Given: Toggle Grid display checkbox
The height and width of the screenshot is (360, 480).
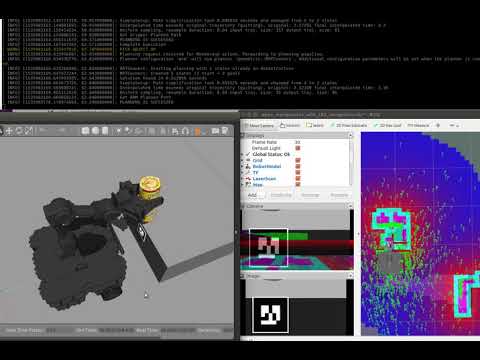Looking at the screenshot, I should (x=298, y=160).
